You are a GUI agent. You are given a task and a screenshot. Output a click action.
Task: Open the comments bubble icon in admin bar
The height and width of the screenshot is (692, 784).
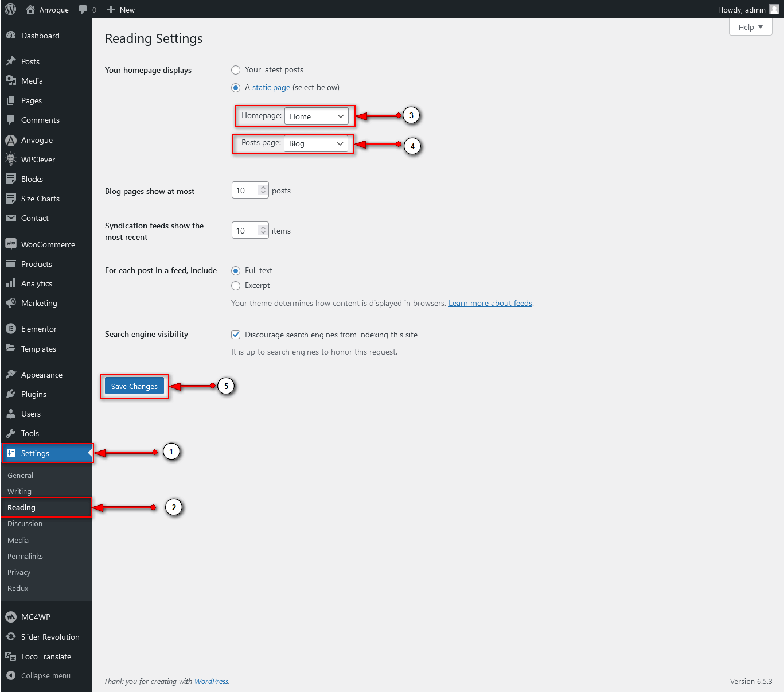pyautogui.click(x=83, y=10)
